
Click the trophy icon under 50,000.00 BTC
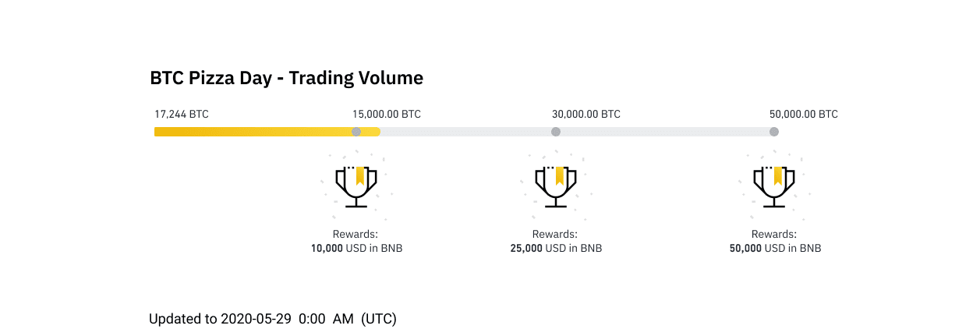pos(774,186)
